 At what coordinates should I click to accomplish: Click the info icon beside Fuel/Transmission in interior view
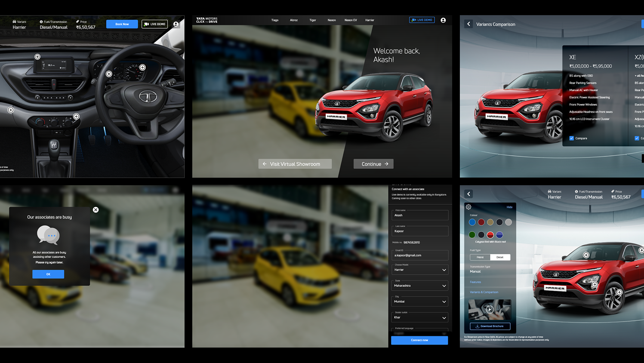pyautogui.click(x=41, y=22)
